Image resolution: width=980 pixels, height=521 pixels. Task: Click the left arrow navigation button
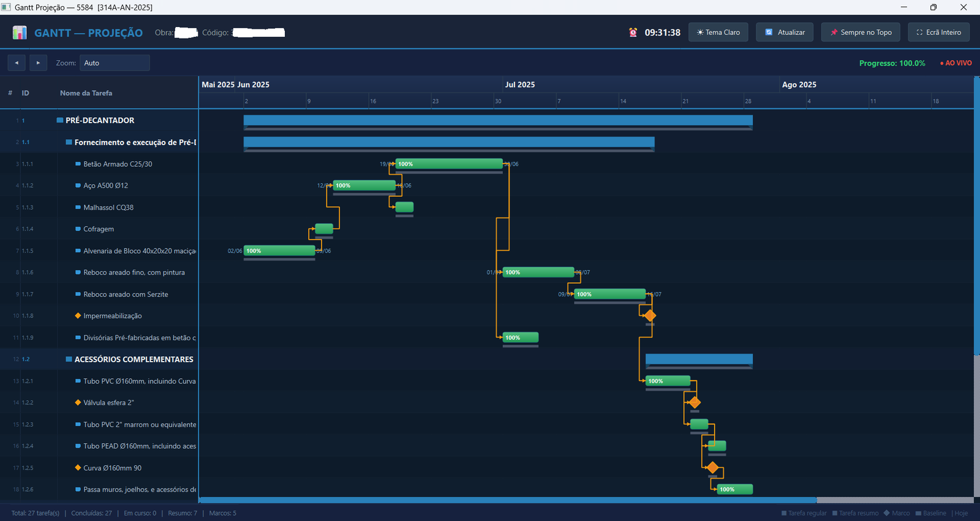17,63
